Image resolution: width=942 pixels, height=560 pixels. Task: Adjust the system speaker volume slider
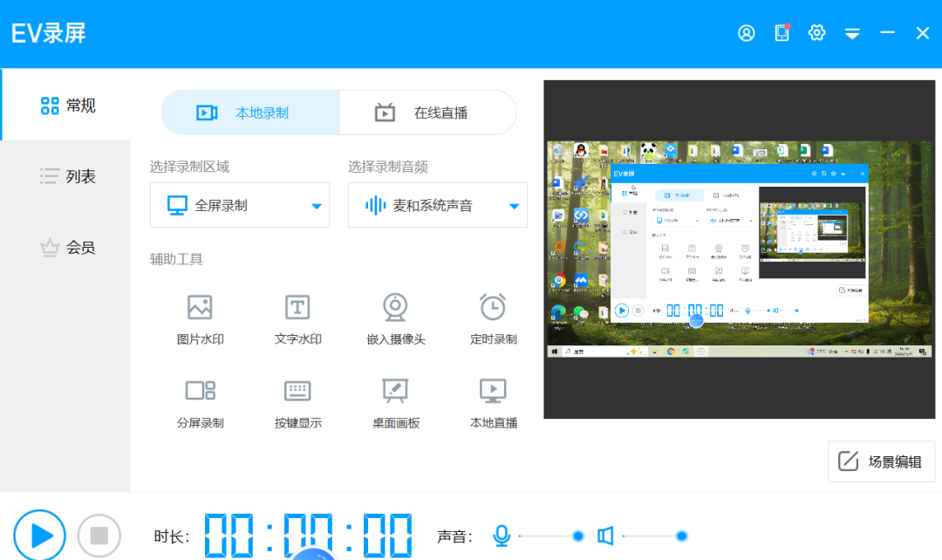pyautogui.click(x=655, y=536)
